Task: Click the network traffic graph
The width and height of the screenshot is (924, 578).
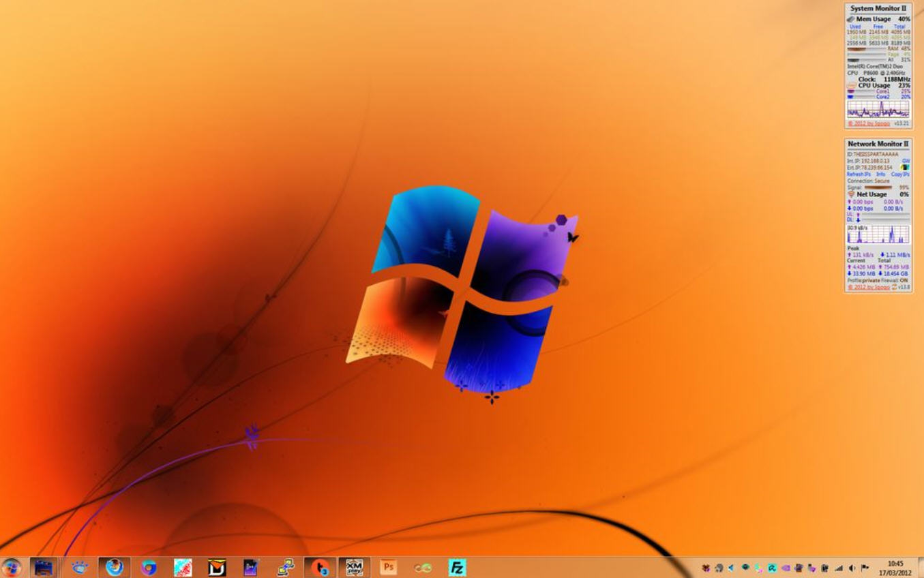Action: (x=880, y=234)
